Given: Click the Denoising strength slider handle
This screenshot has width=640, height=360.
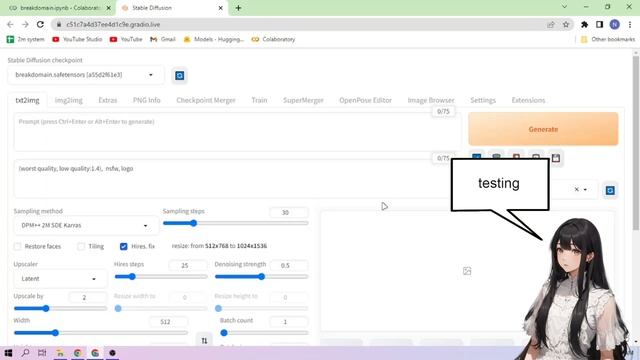Looking at the screenshot, I should point(262,276).
